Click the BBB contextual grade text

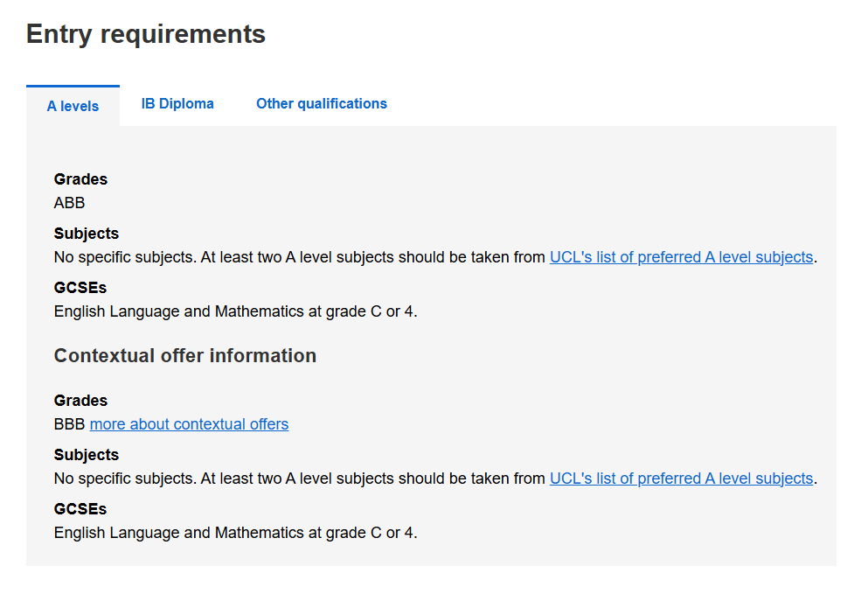point(69,424)
